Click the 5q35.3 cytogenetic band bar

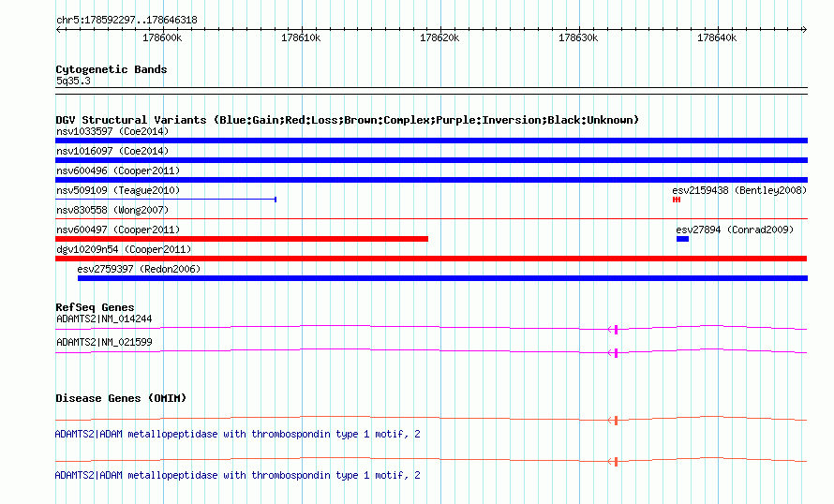[x=431, y=91]
